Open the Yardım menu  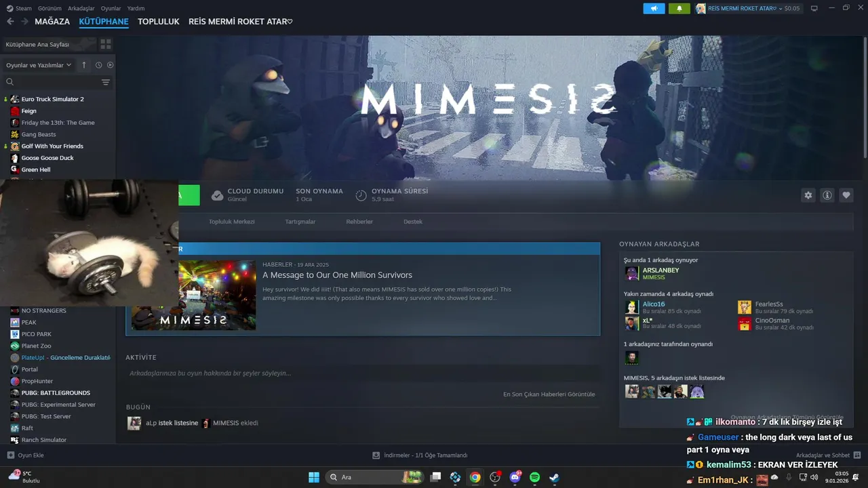pyautogui.click(x=136, y=8)
